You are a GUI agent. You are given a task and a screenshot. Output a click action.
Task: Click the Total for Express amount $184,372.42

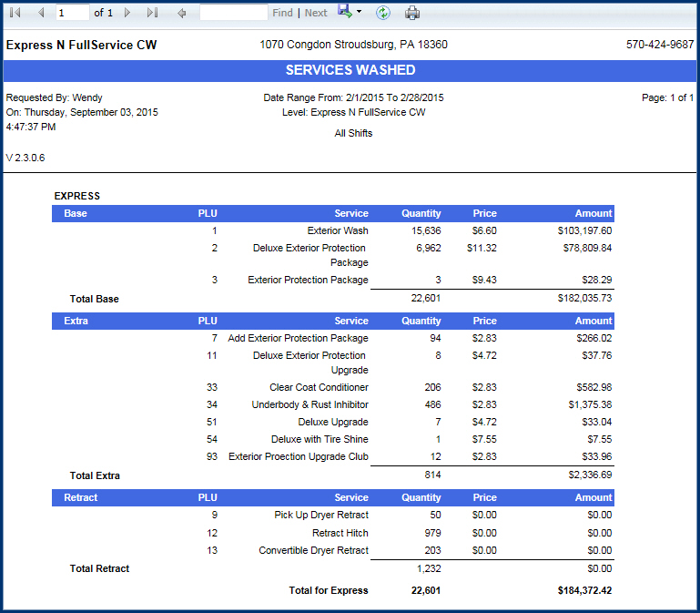tap(584, 590)
